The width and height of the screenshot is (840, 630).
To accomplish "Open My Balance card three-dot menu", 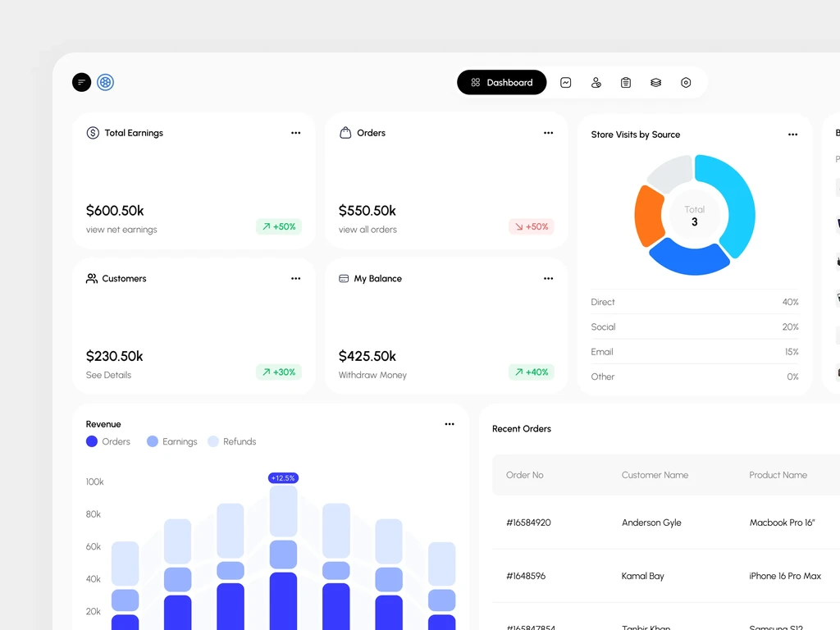I will pyautogui.click(x=548, y=279).
